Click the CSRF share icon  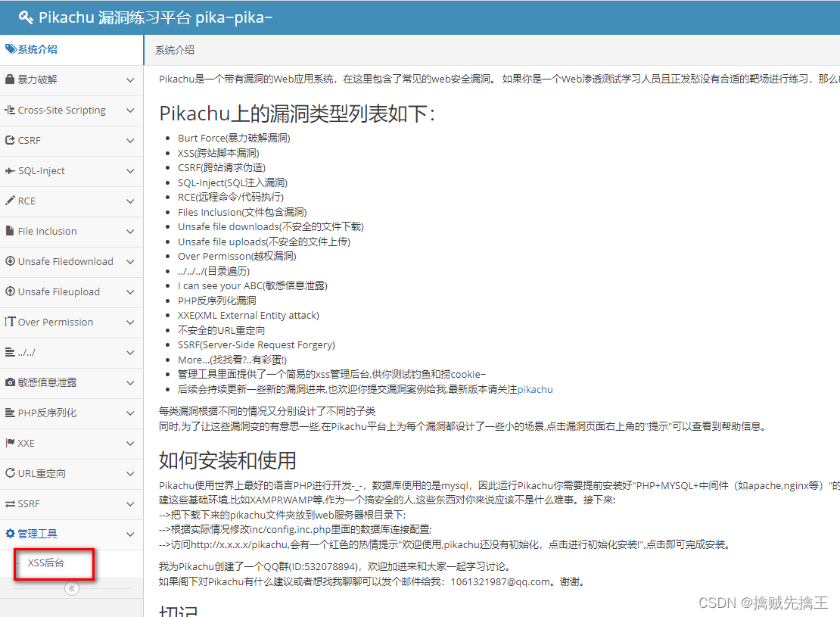tap(10, 140)
